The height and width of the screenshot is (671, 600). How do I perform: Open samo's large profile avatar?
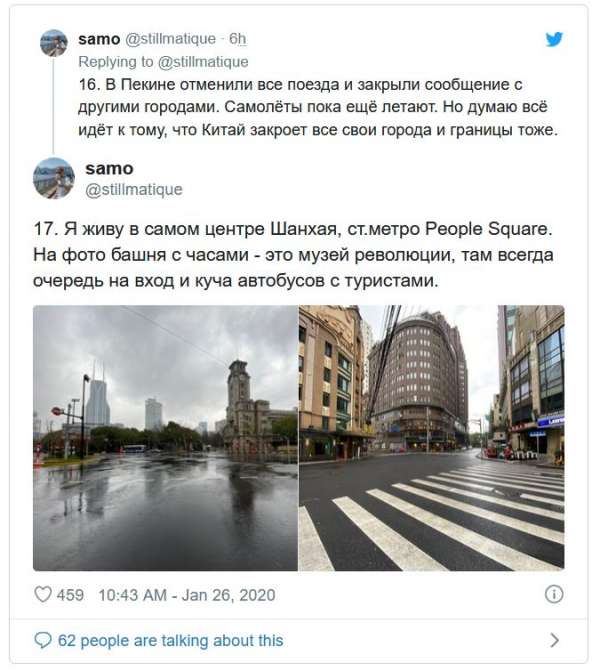pos(54,178)
